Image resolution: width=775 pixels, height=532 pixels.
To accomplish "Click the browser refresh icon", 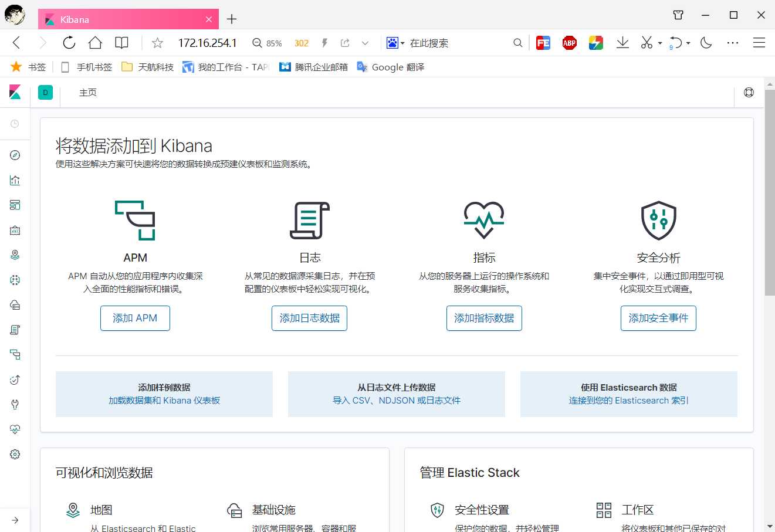I will [x=69, y=43].
